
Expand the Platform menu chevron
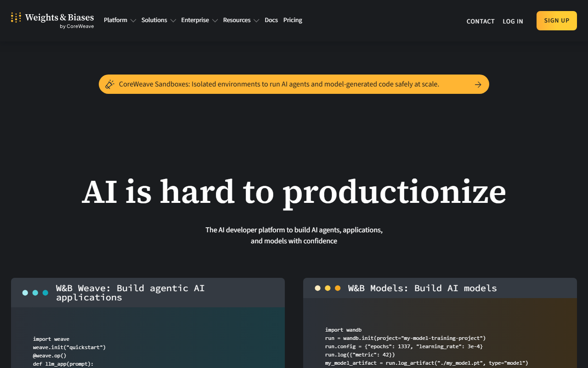click(x=133, y=21)
